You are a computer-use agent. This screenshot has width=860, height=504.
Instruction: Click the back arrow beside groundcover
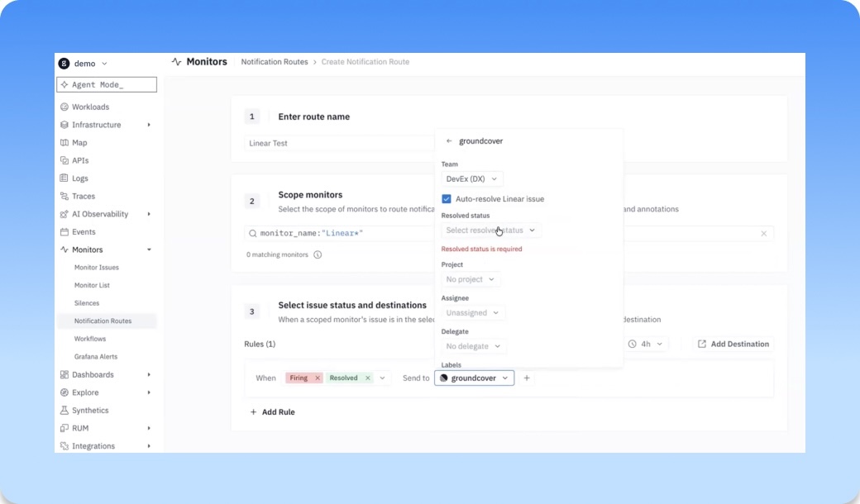click(449, 140)
